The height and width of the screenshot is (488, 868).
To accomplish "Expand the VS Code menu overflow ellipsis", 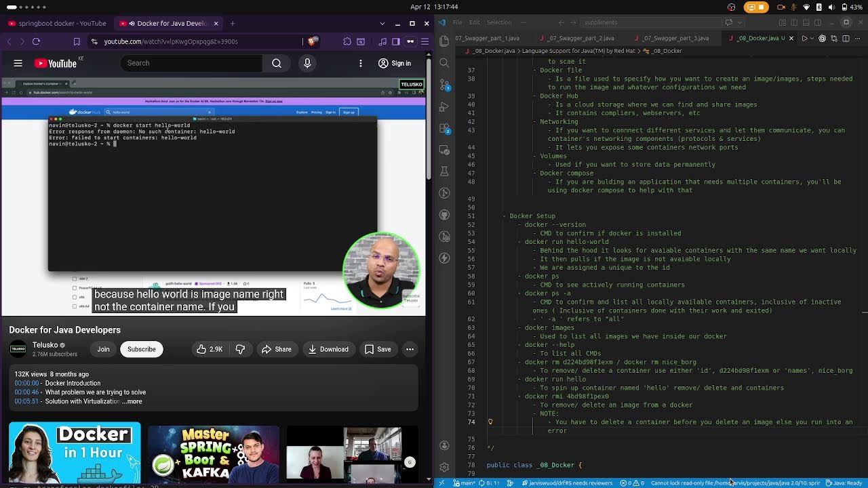I will pos(525,22).
